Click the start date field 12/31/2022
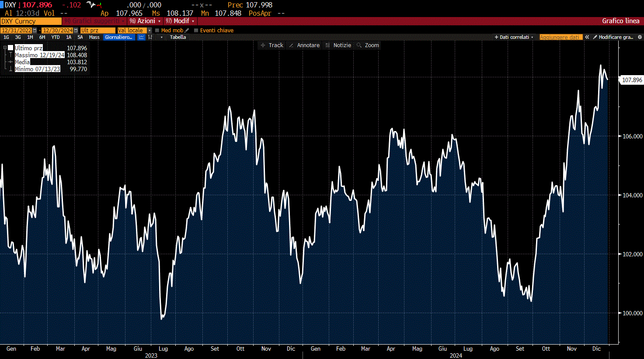644x359 pixels. 16,31
